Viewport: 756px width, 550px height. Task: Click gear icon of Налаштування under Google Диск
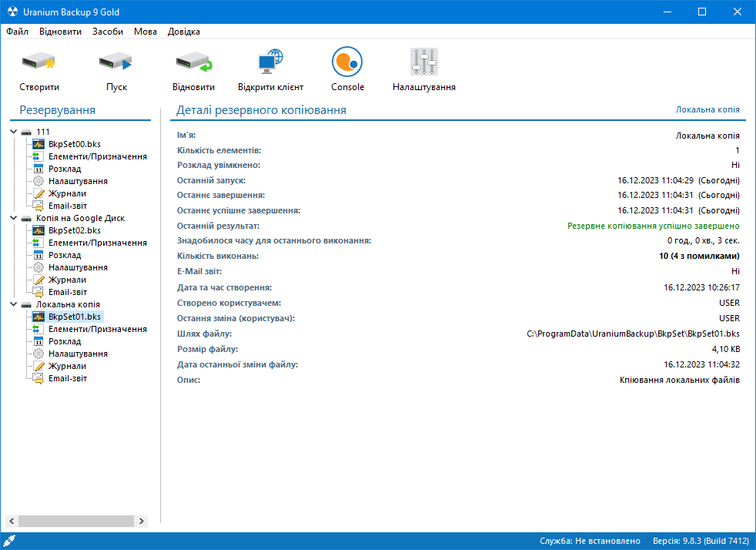point(38,267)
